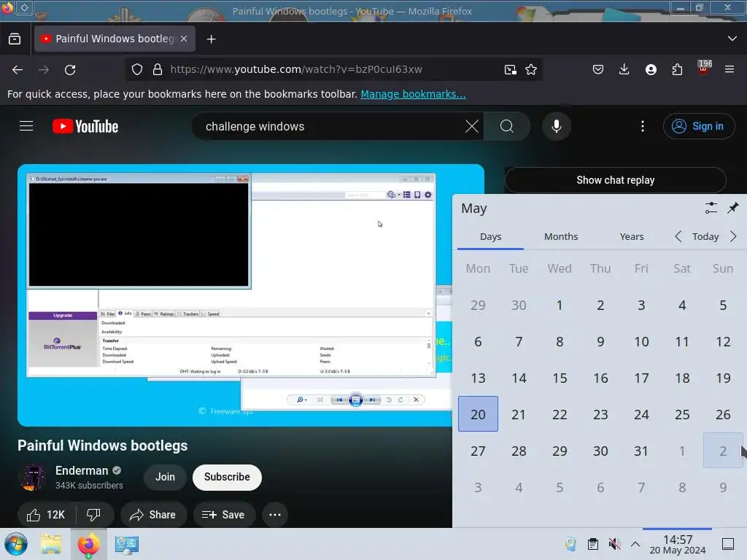Open system settings taskbar icon
The image size is (747, 560).
[126, 544]
